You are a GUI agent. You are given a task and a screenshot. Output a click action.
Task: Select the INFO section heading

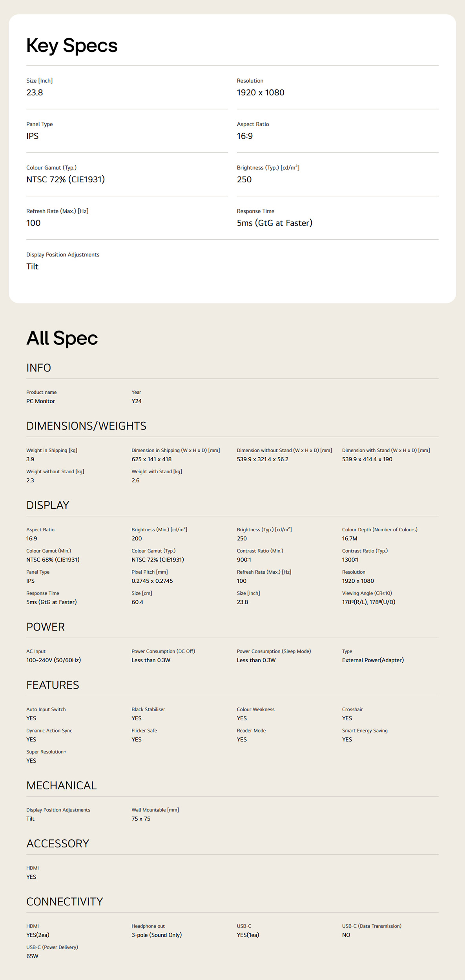pyautogui.click(x=38, y=368)
